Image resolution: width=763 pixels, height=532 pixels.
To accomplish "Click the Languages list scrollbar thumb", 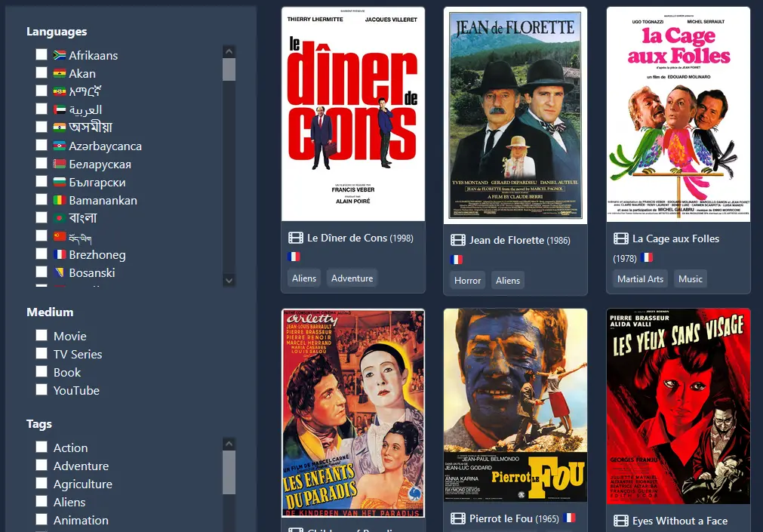I will click(229, 69).
